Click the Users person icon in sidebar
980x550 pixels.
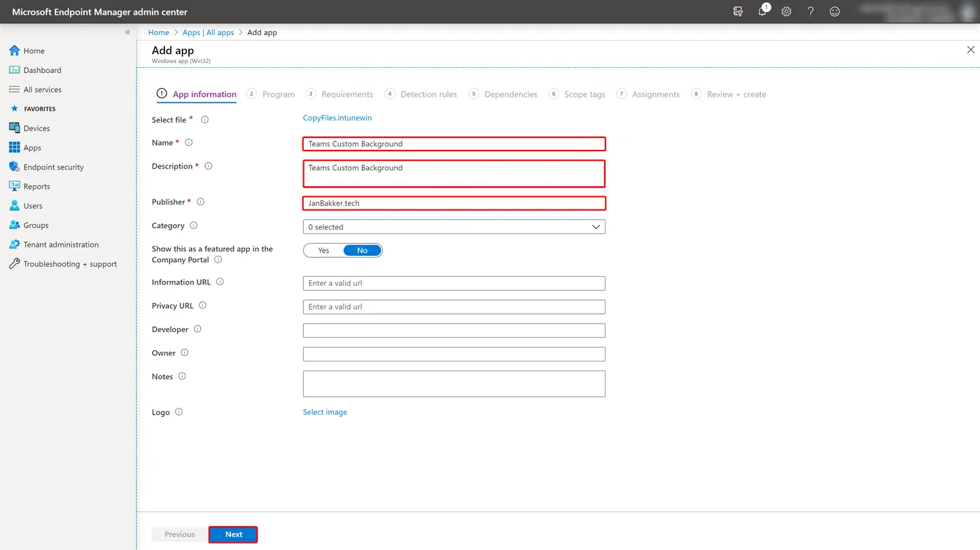point(14,206)
